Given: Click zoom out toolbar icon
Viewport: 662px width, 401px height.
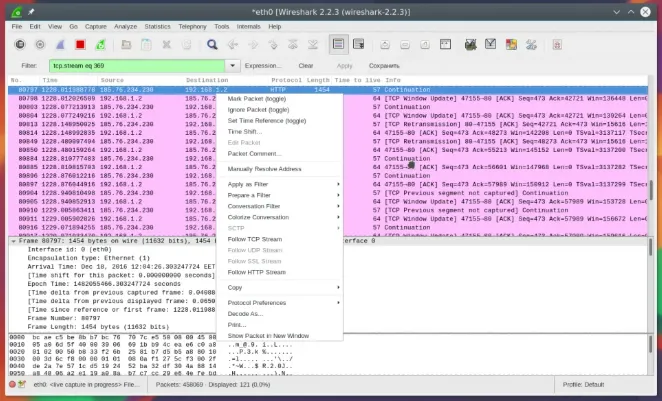Looking at the screenshot, I should [405, 44].
